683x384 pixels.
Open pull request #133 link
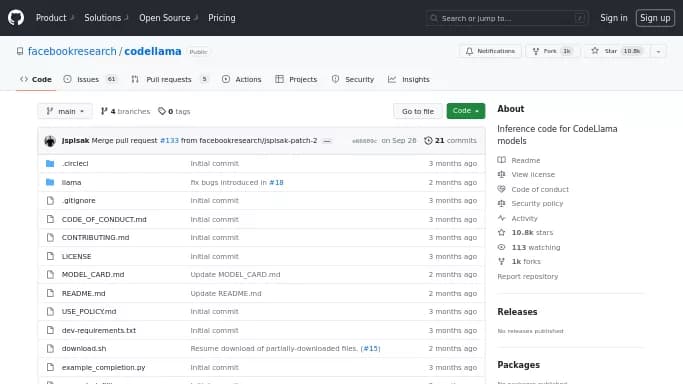169,141
